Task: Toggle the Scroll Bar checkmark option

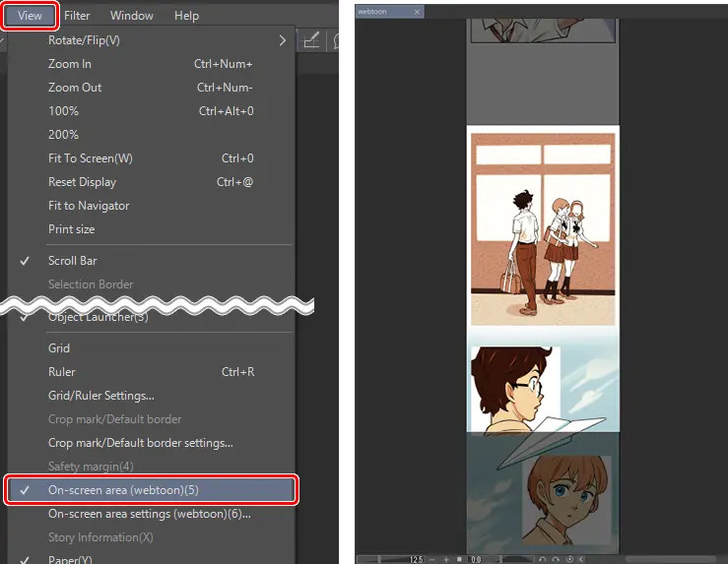Action: [x=72, y=261]
